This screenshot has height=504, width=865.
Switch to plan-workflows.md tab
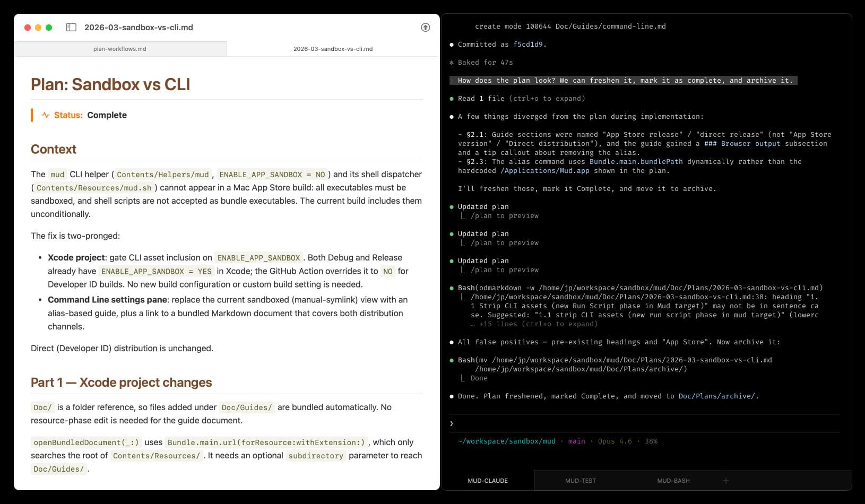pos(120,49)
